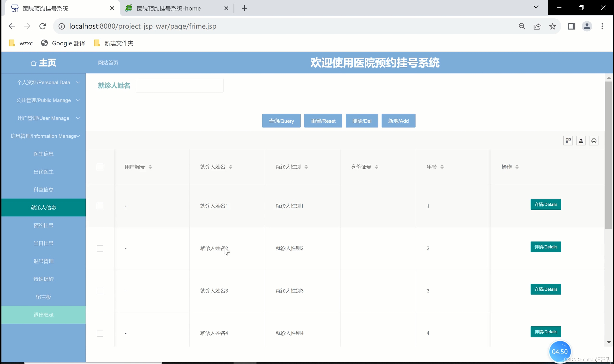The height and width of the screenshot is (364, 614).
Task: Click the home icon beside 主页
Action: click(34, 63)
